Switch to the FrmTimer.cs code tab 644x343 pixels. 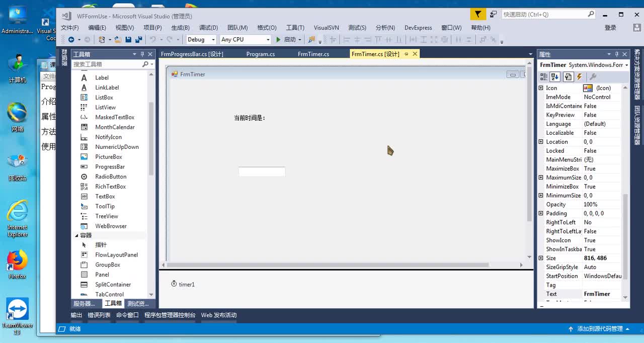pyautogui.click(x=313, y=54)
